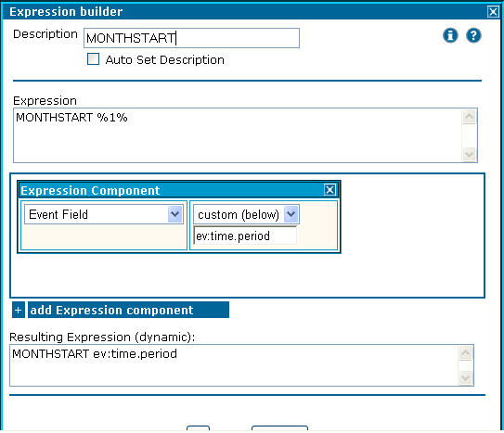Image resolution: width=504 pixels, height=433 pixels.
Task: Select the Event Field combo box
Action: coord(104,214)
